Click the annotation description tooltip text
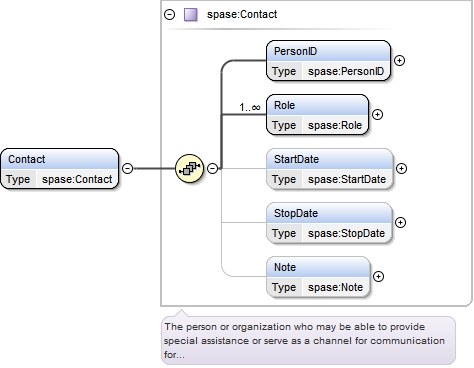 pos(304,341)
